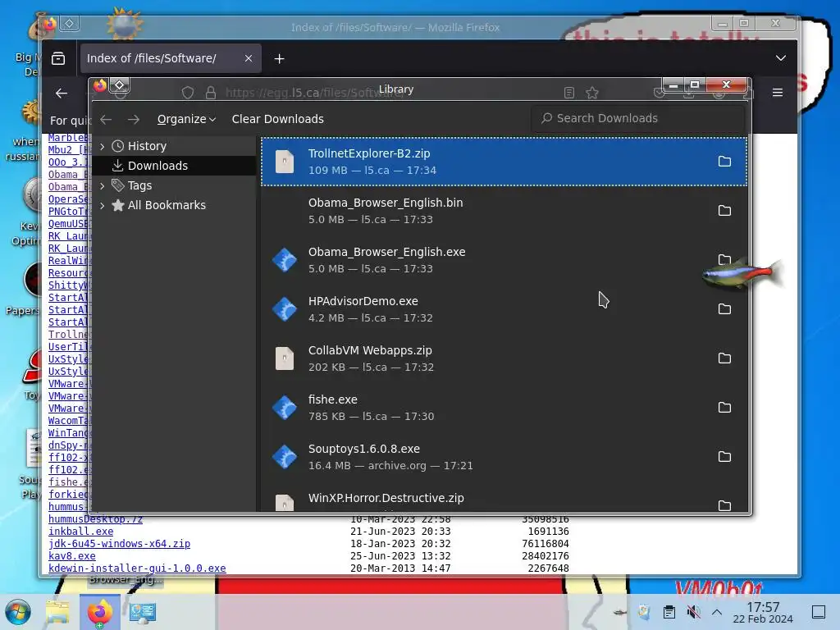Click the Library forward arrow
The image size is (840, 630).
pos(134,119)
